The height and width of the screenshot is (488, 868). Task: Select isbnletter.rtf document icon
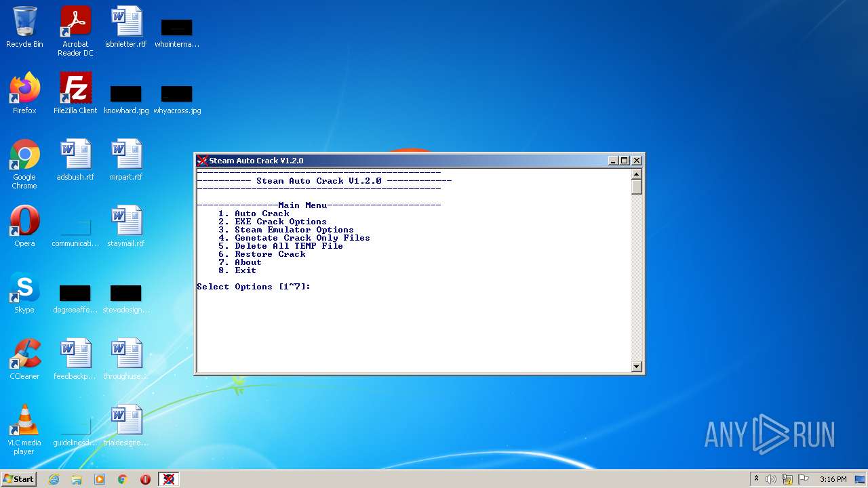tap(126, 27)
